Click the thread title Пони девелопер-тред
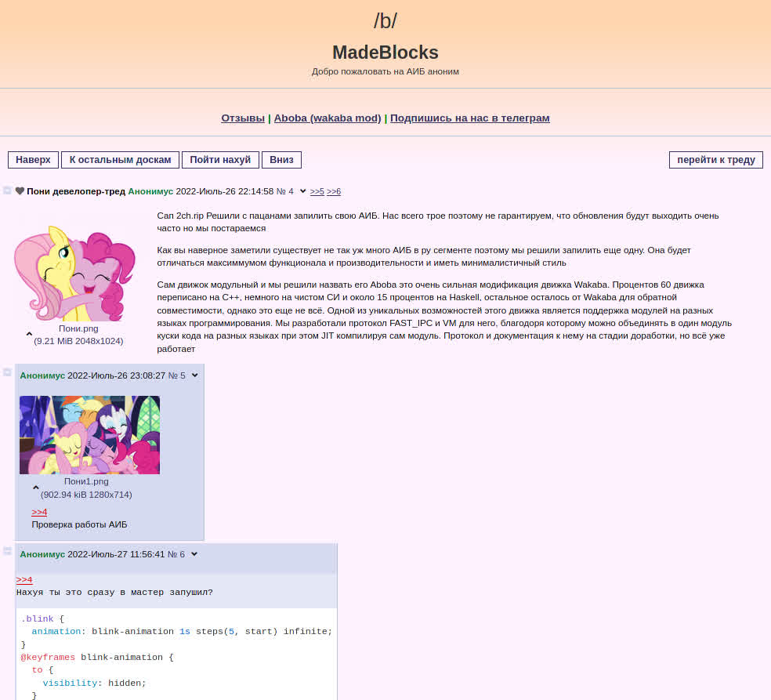Screen dimensions: 771x700 pyautogui.click(x=76, y=191)
